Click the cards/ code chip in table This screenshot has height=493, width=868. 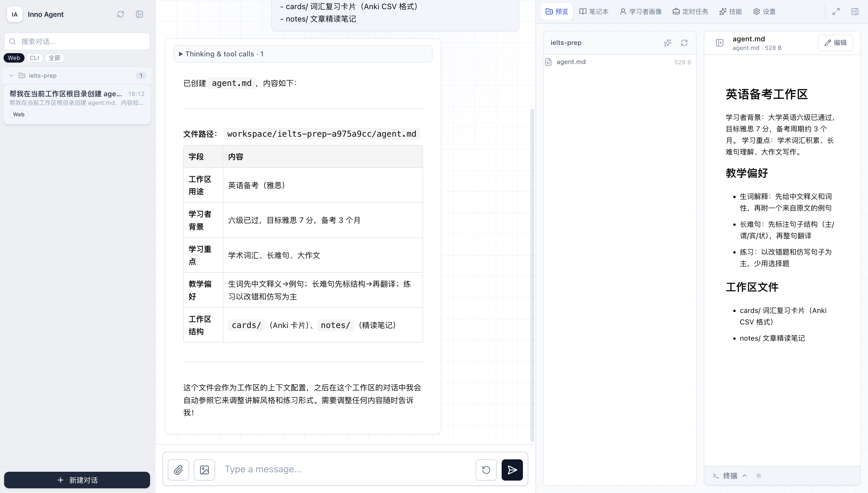pos(246,325)
